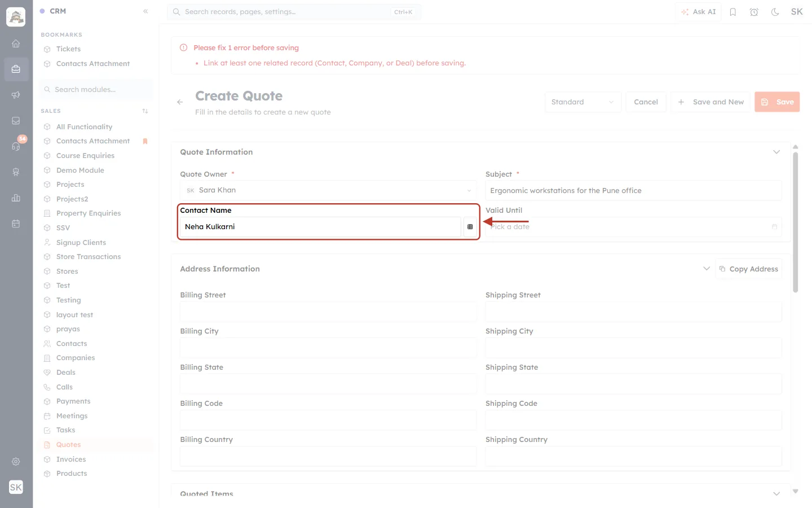Image resolution: width=812 pixels, height=508 pixels.
Task: Open the Quote Owner dropdown
Action: (328, 191)
